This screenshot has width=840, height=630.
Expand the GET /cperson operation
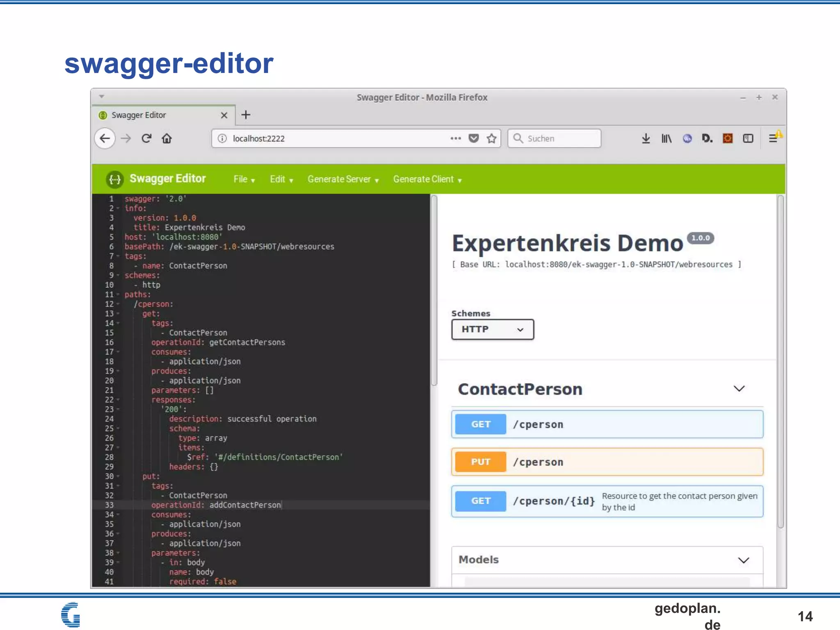click(607, 424)
